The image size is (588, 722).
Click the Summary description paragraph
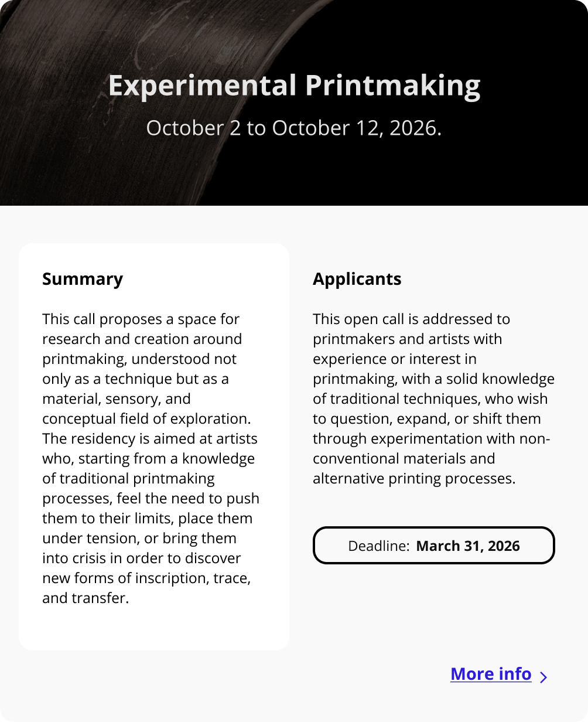coord(151,458)
